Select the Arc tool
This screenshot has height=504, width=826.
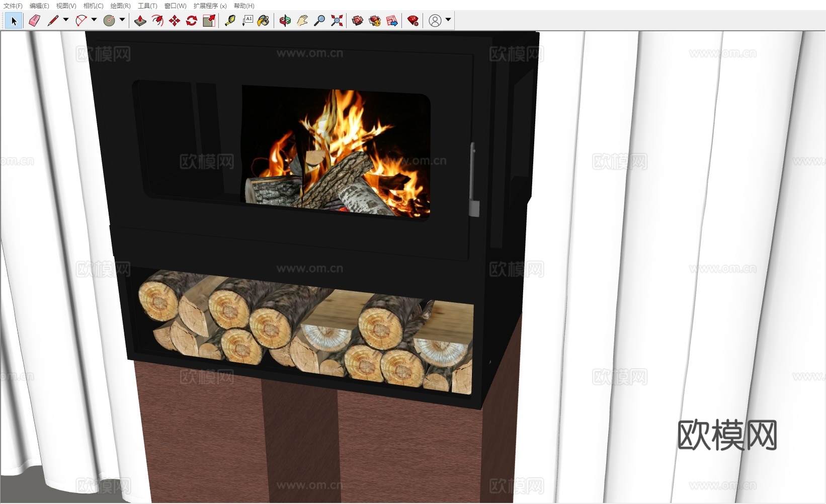81,21
